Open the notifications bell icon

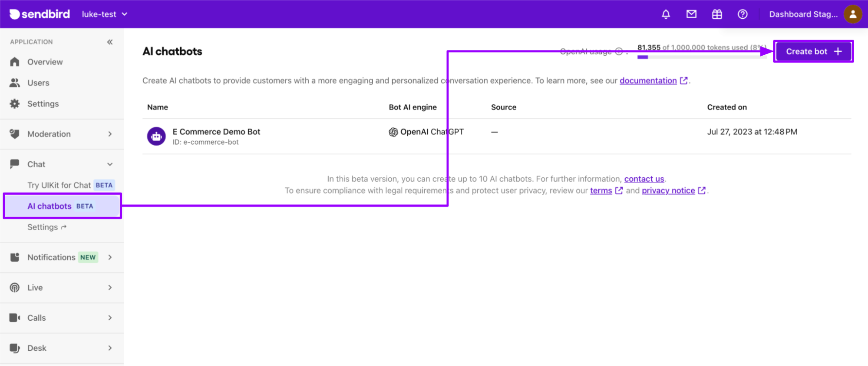666,14
